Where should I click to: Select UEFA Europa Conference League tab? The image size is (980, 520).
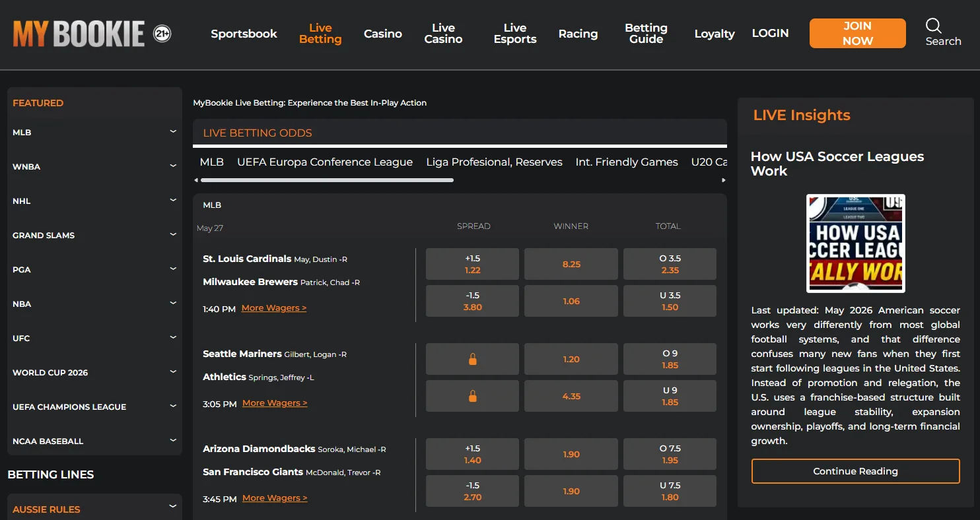click(x=325, y=162)
